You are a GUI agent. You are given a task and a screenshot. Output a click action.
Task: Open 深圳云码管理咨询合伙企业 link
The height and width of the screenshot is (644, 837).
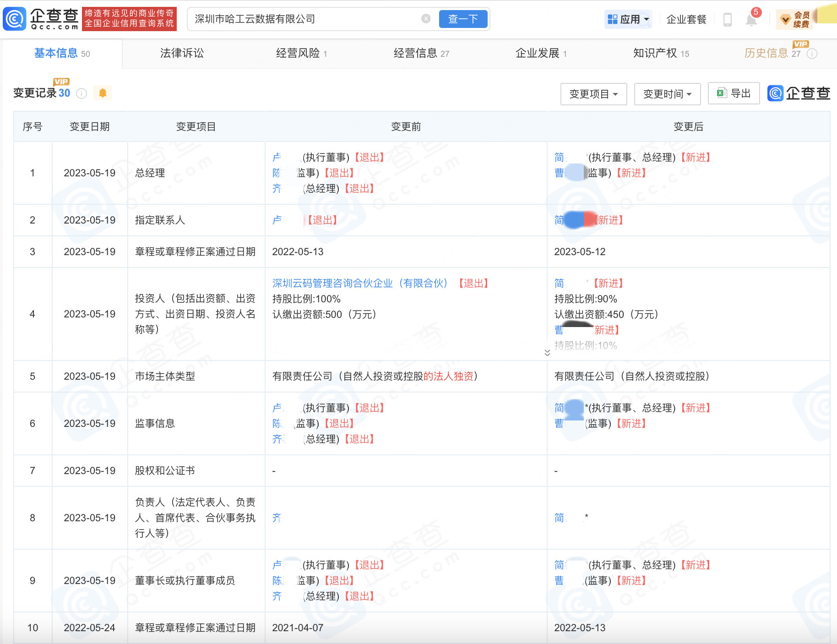(x=360, y=284)
